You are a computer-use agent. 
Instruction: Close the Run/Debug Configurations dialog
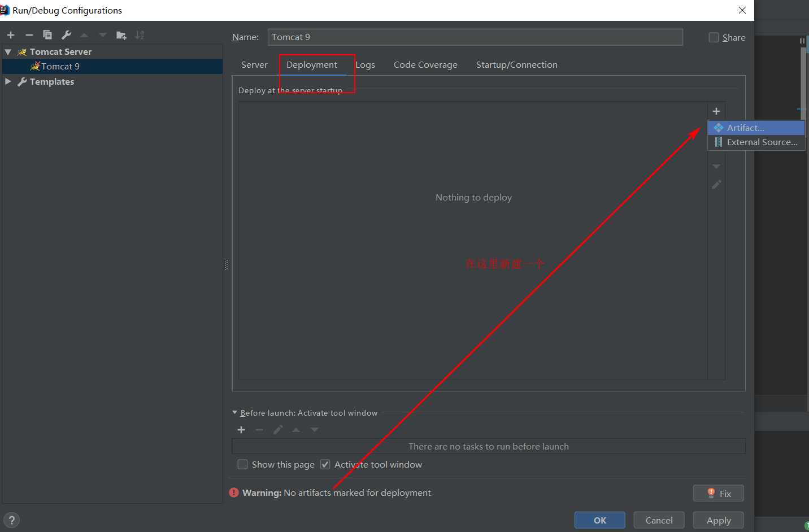(742, 10)
